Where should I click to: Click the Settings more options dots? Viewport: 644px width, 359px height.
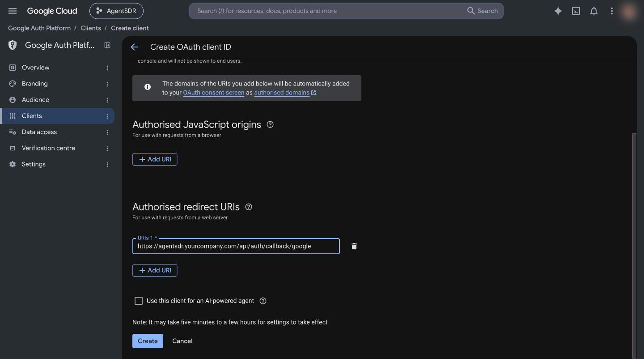tap(107, 164)
